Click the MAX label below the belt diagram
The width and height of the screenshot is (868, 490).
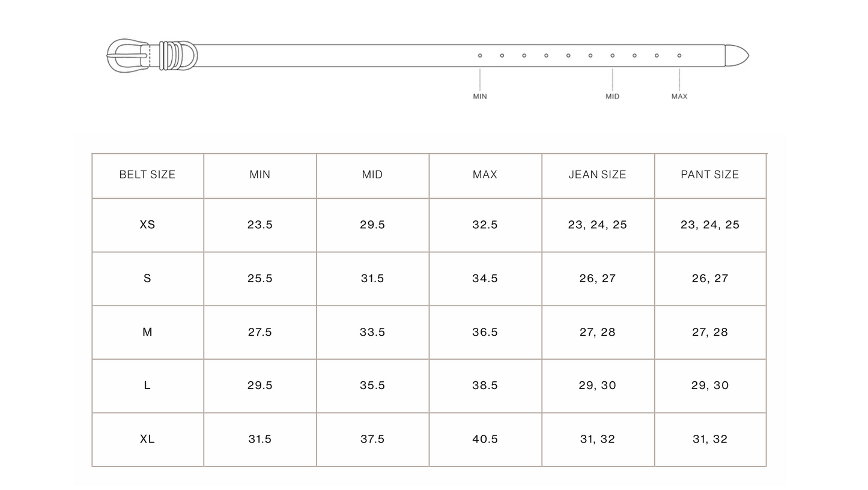pyautogui.click(x=679, y=96)
